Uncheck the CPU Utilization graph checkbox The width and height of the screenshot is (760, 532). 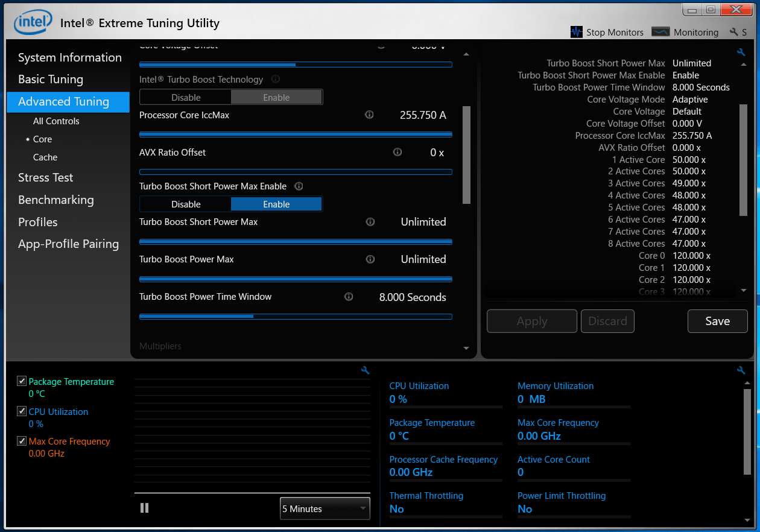point(22,411)
